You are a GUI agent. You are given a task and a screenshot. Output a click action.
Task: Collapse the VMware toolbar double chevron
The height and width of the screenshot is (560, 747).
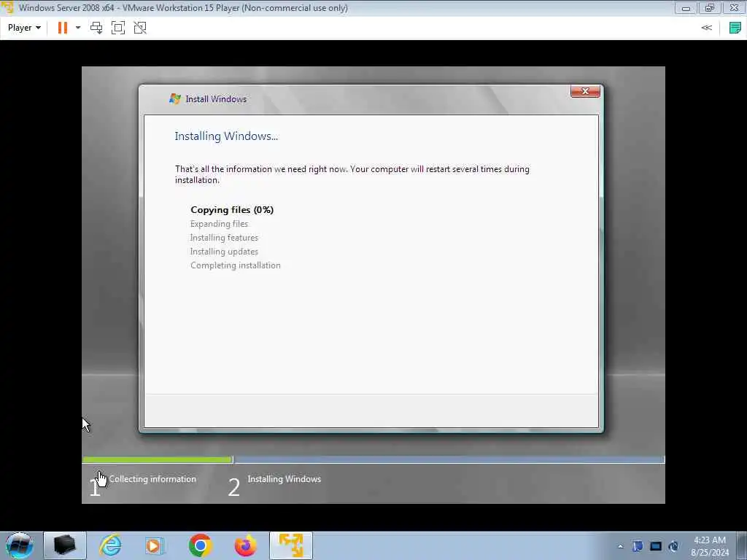pyautogui.click(x=706, y=28)
